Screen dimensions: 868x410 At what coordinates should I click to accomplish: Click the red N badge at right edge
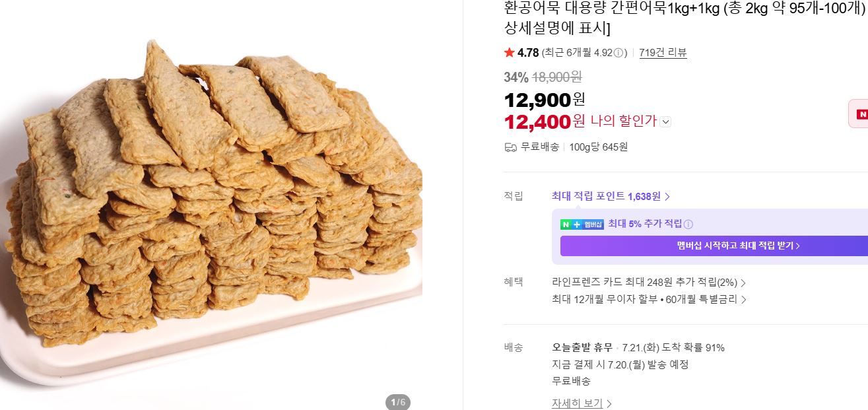859,114
